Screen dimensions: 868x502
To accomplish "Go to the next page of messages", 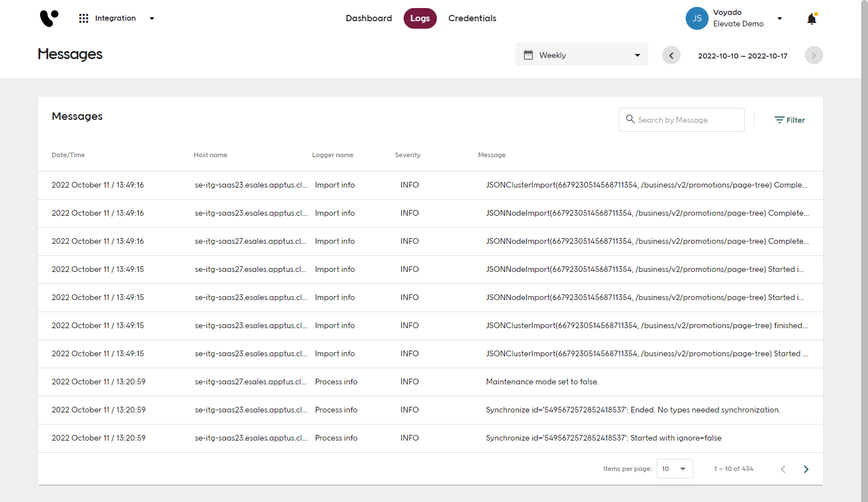I will (x=806, y=469).
